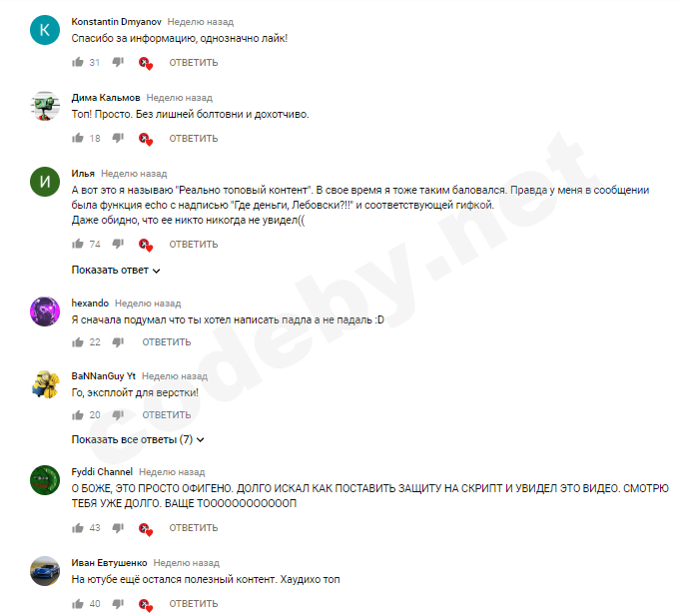684x616 pixels.
Task: Click the heart icon on Иван Евтушенко's comment
Action: coord(145,605)
